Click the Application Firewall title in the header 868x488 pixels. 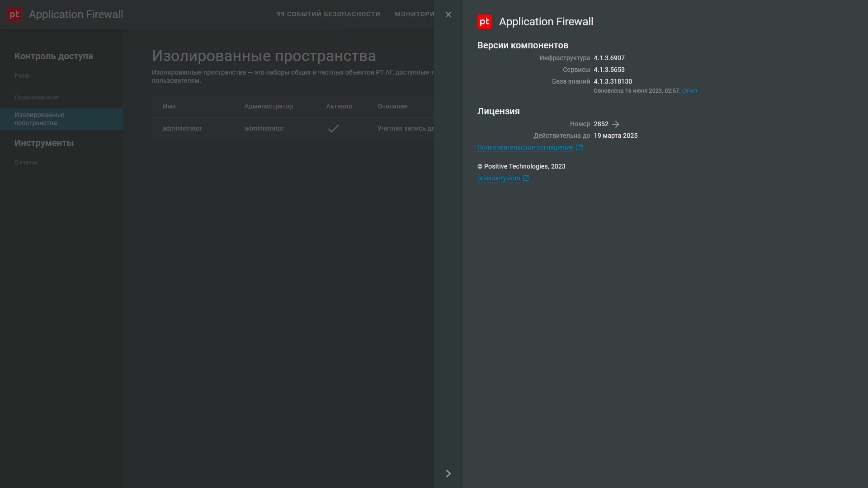pyautogui.click(x=76, y=14)
